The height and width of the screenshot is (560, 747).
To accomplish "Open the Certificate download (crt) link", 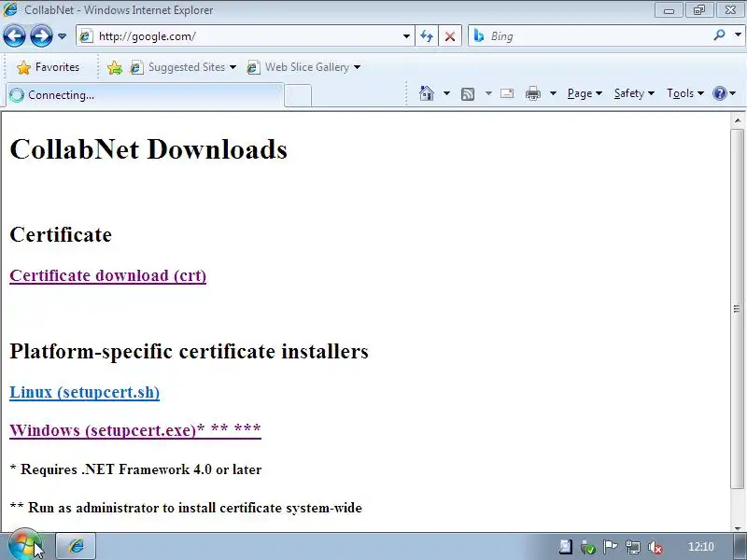I will point(107,275).
